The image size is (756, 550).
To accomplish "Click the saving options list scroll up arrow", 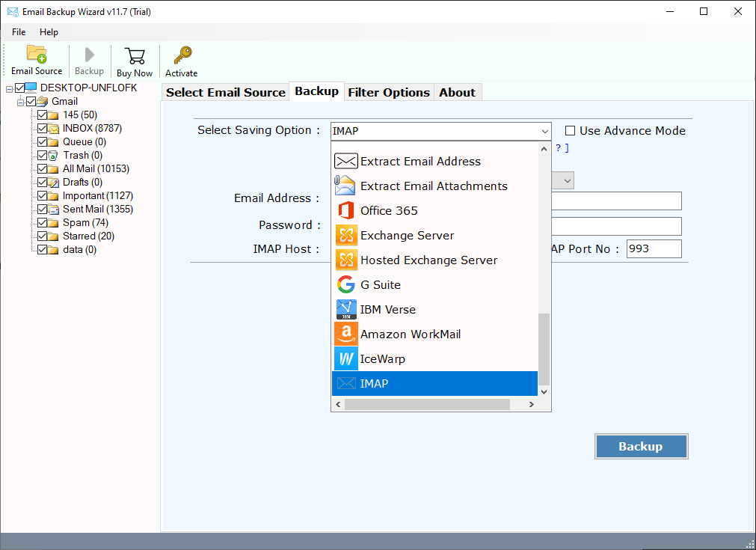I will [544, 149].
